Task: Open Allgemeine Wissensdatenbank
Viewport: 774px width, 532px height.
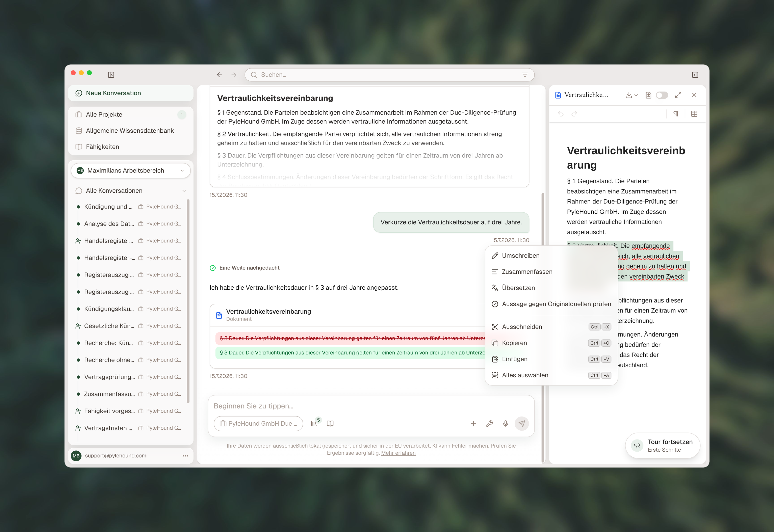Action: 131,131
